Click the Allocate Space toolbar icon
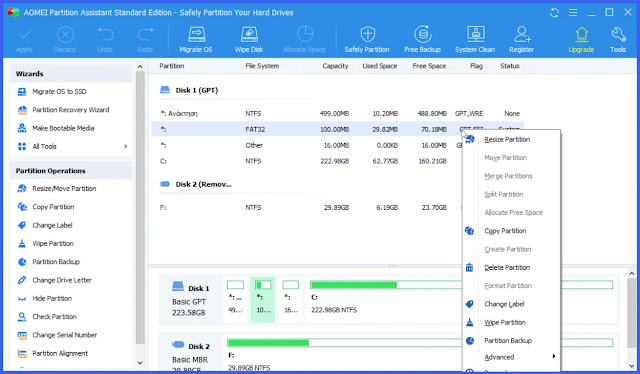 click(304, 39)
